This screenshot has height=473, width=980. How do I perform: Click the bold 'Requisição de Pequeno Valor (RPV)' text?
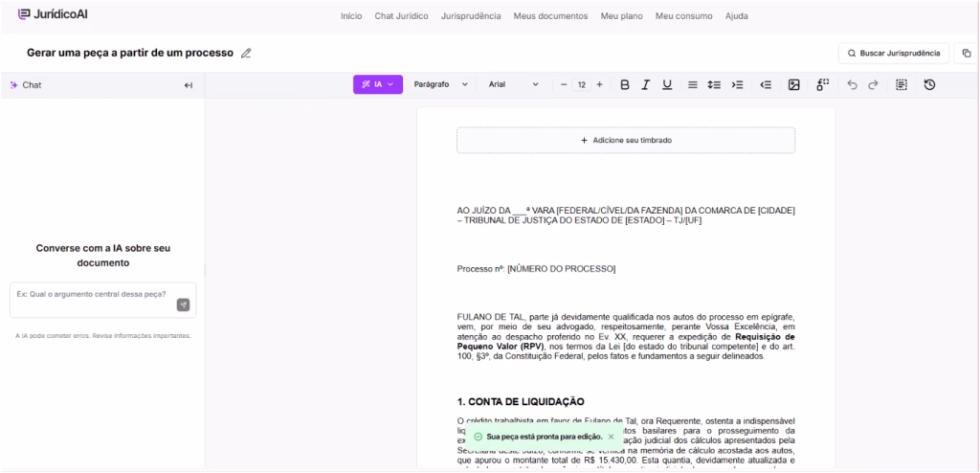point(626,341)
